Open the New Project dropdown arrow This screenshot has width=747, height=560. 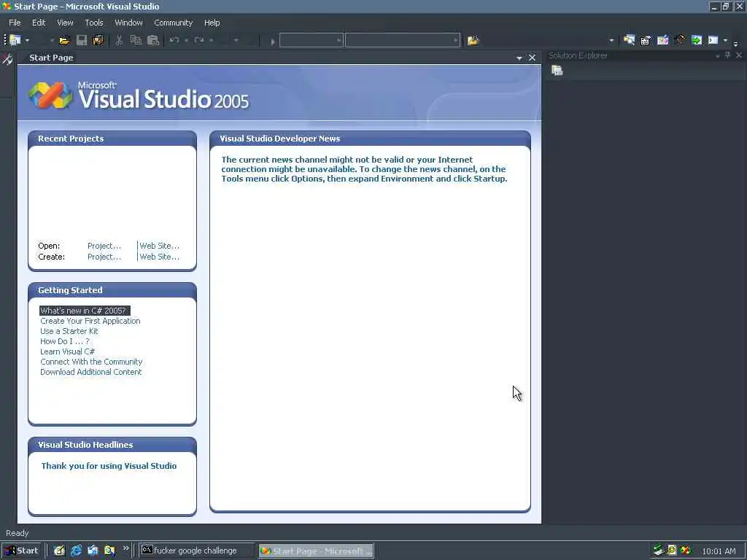pos(27,41)
